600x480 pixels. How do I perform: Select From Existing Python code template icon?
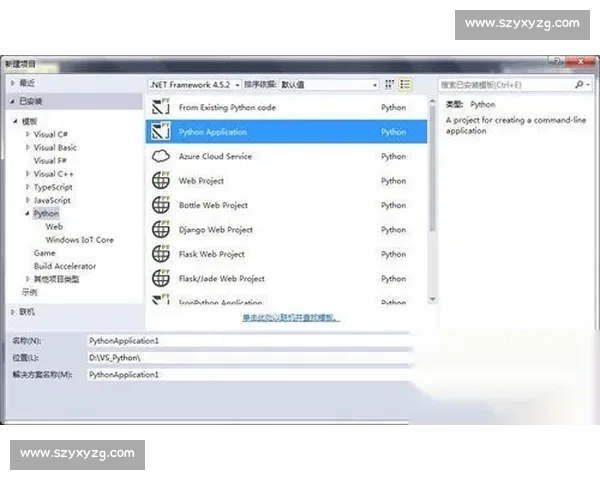pyautogui.click(x=161, y=107)
